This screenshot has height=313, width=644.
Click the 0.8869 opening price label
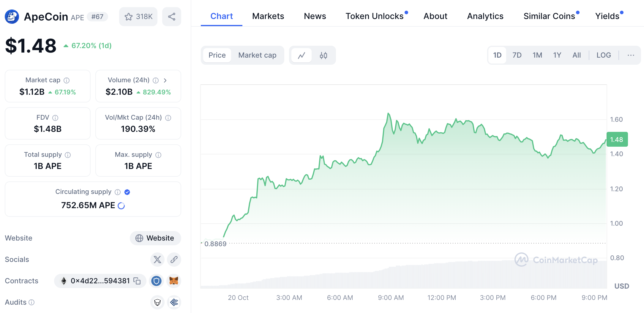[215, 244]
